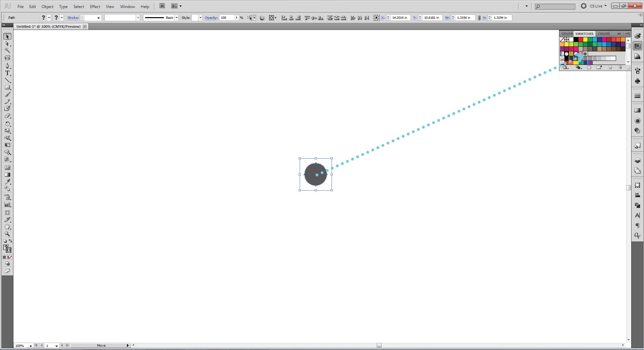Toggle horizontal align center in control bar
Viewport: 644px width, 350px height.
click(291, 17)
